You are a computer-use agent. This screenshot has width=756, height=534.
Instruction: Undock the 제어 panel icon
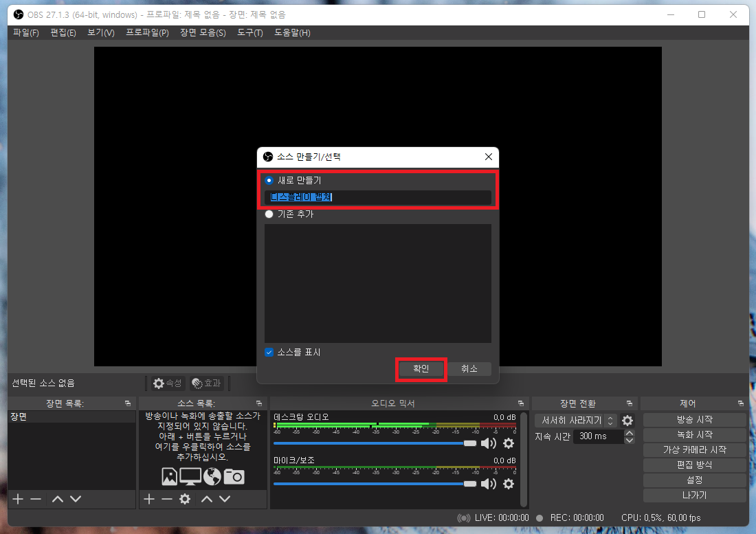point(741,403)
